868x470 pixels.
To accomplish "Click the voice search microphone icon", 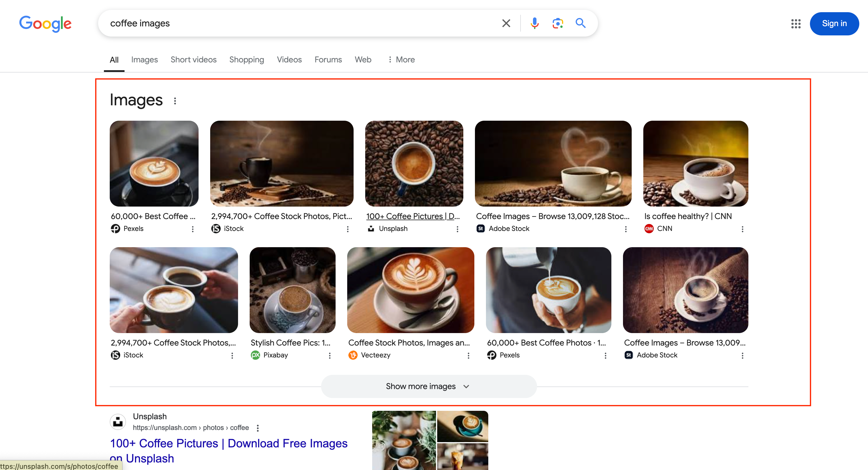I will tap(534, 23).
